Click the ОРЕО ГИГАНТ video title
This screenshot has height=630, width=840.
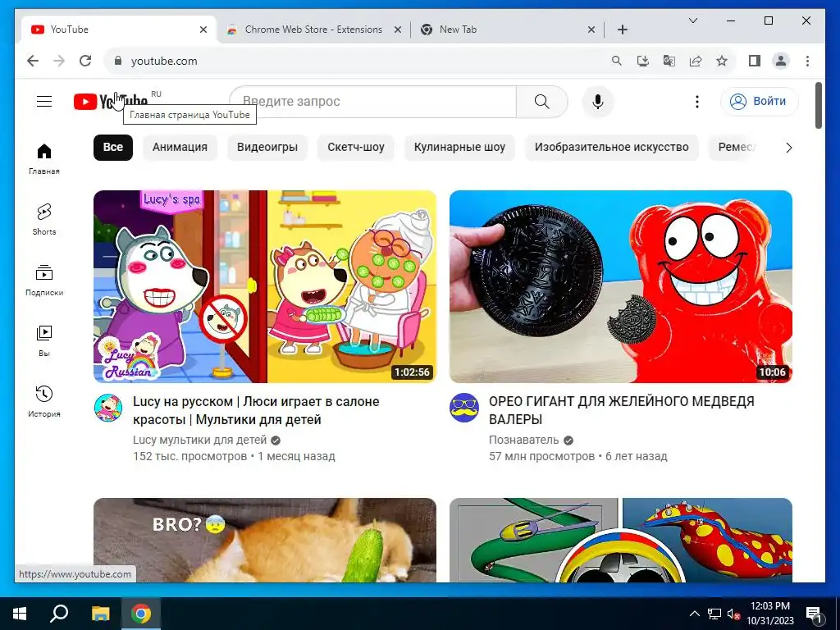click(x=622, y=410)
